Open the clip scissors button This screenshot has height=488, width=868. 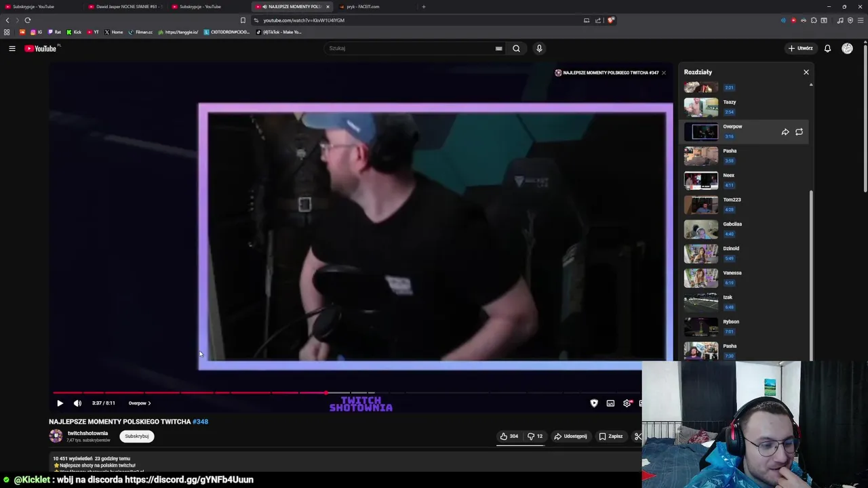pos(637,436)
